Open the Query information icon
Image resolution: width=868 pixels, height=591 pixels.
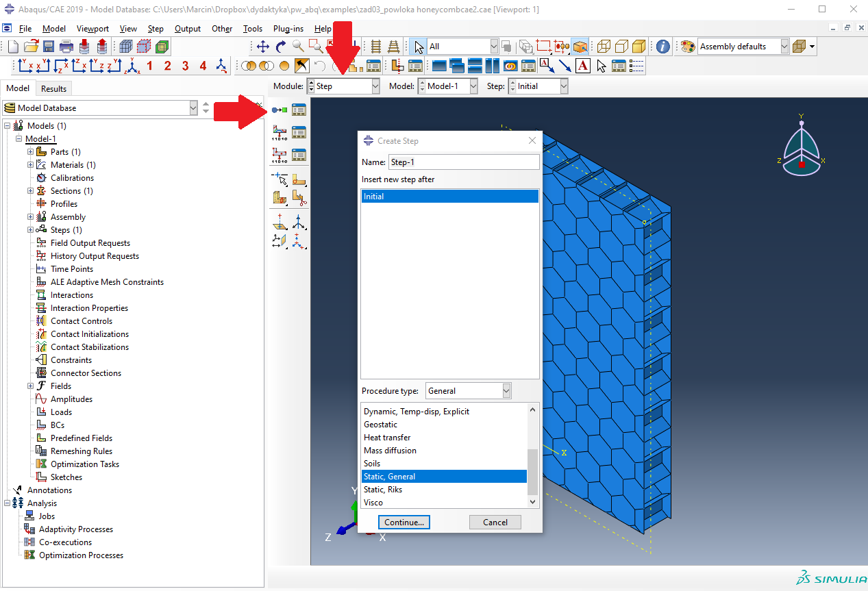click(x=662, y=47)
